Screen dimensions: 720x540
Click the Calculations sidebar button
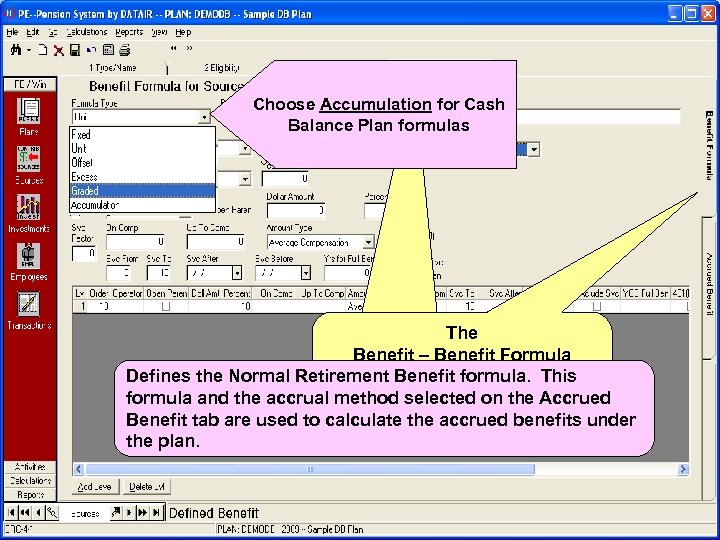(30, 481)
